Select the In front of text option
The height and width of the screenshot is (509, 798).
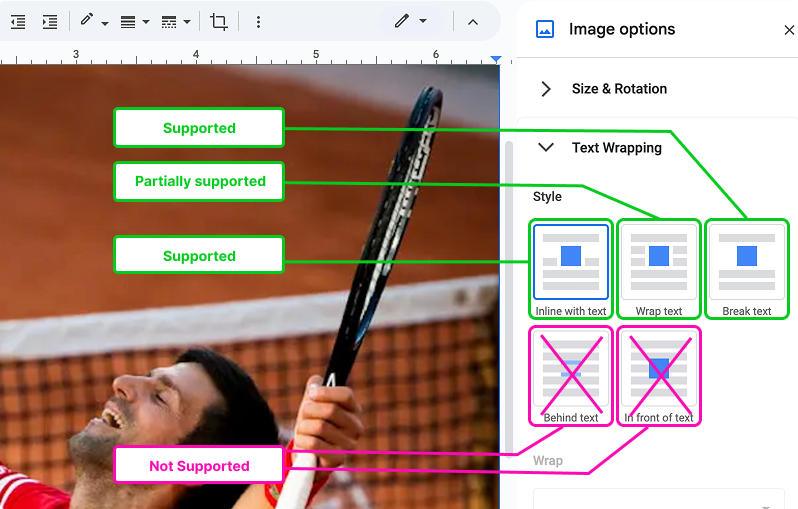coord(658,374)
